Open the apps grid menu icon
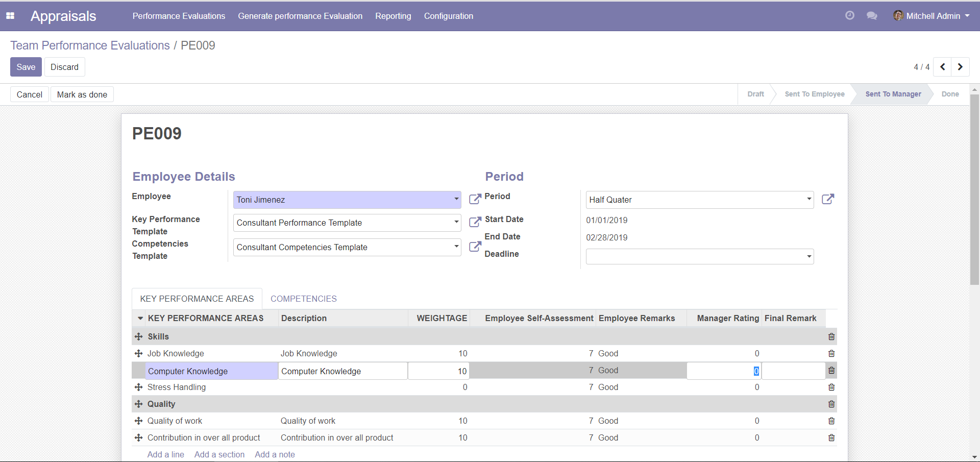The width and height of the screenshot is (980, 462). [10, 16]
